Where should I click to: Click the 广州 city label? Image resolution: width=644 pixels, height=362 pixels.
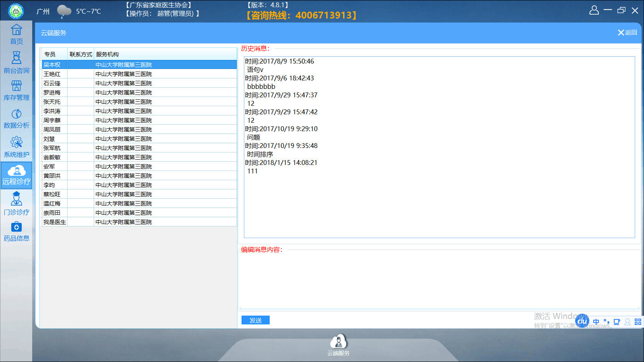point(43,12)
